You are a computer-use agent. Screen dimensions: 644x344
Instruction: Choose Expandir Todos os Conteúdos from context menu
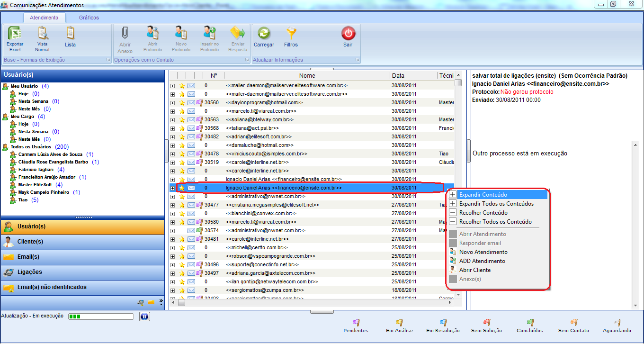click(x=496, y=204)
